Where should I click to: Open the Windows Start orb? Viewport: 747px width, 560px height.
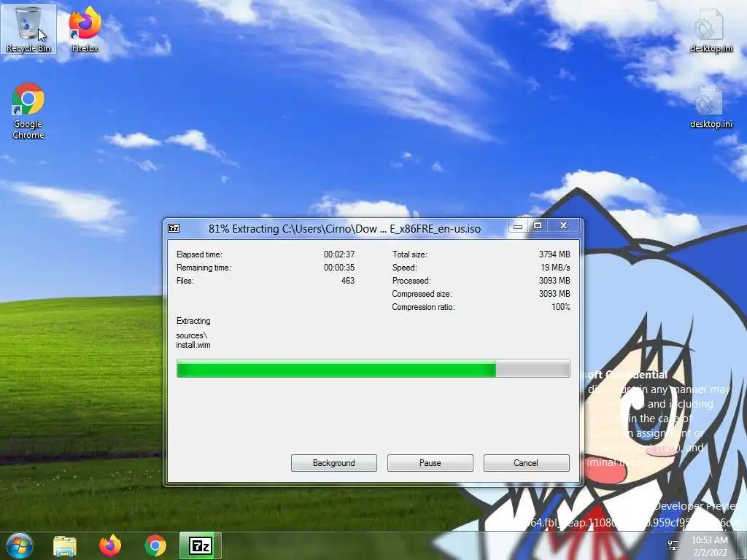coord(19,545)
